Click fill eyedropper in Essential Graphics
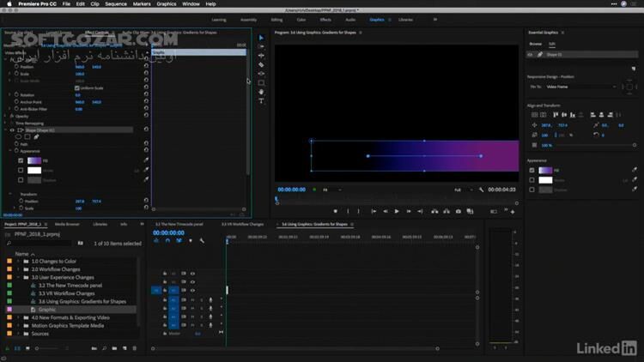This screenshot has width=644, height=362. point(635,170)
